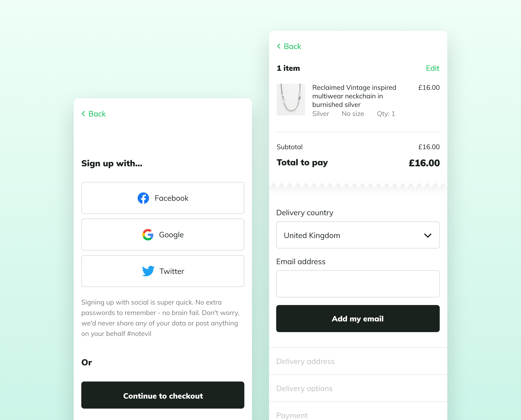Select United Kingdom delivery country dropdown

tap(358, 235)
